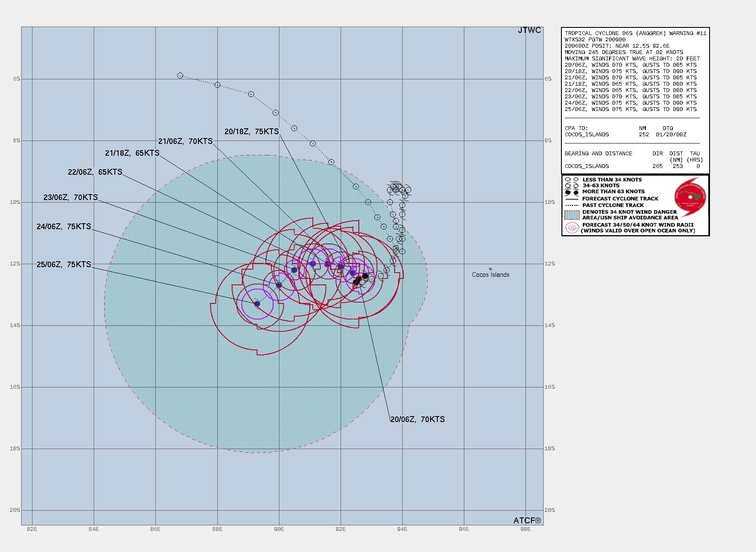
Task: Click the 'MORE THAN 63 KNOTS' legend text
Action: pyautogui.click(x=613, y=192)
